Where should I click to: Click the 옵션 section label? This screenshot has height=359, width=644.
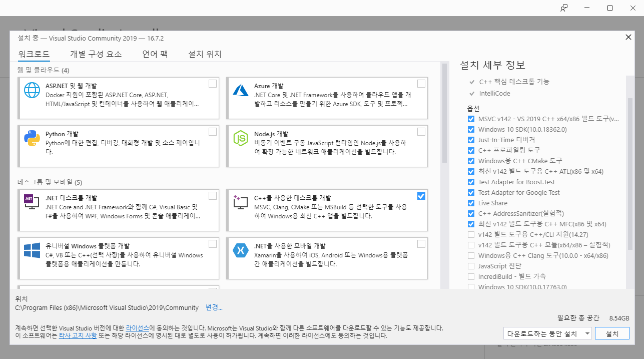point(473,108)
